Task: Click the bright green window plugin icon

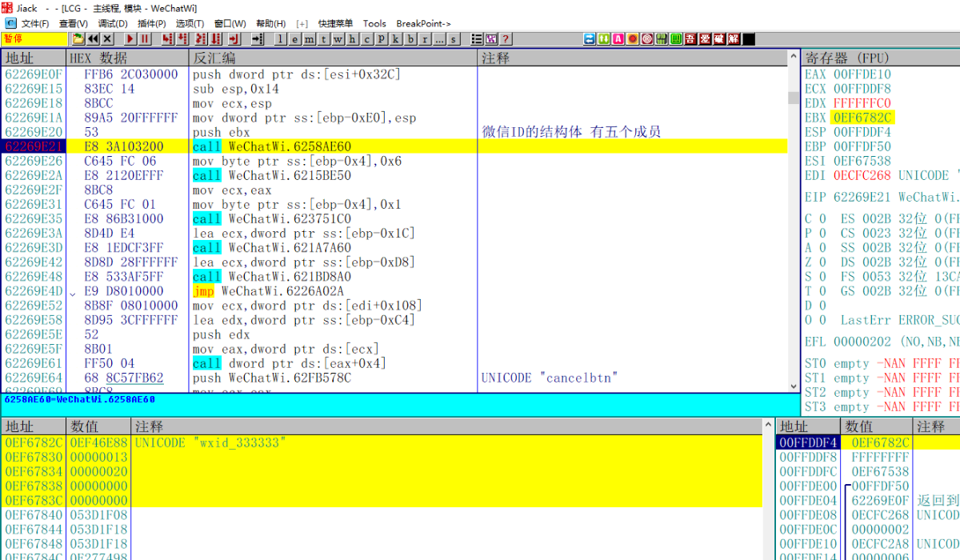Action: [675, 38]
